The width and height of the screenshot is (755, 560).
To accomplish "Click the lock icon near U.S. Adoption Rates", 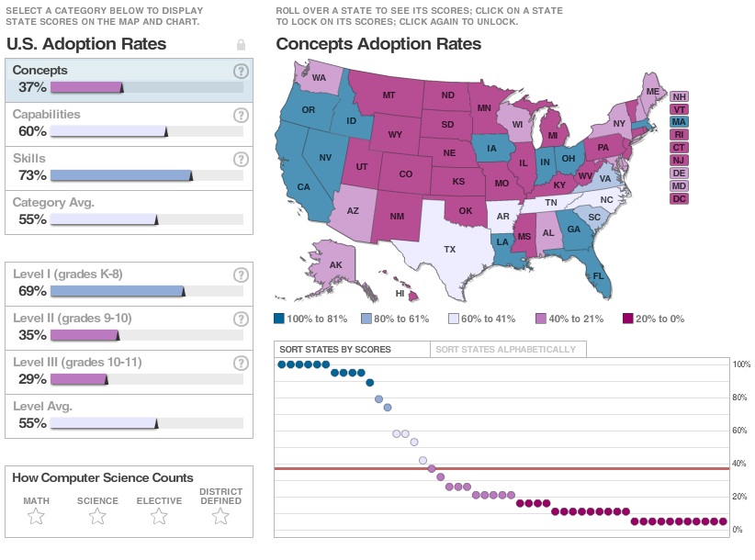I will click(241, 44).
